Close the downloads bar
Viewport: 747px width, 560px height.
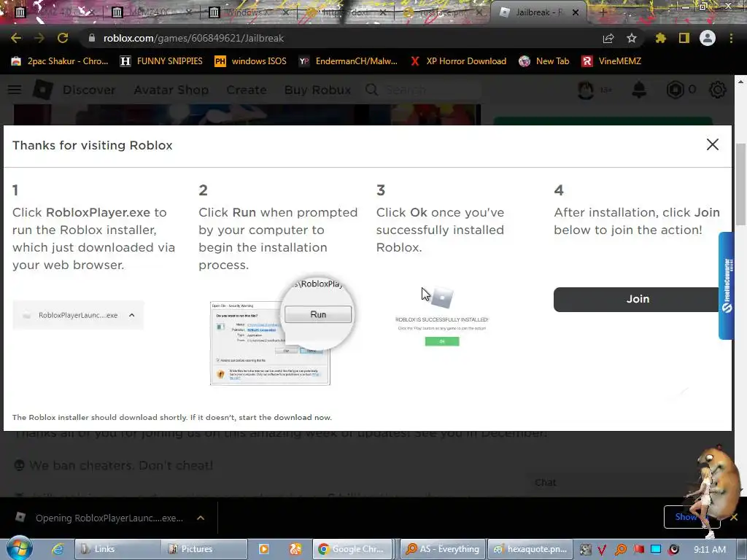point(734,517)
